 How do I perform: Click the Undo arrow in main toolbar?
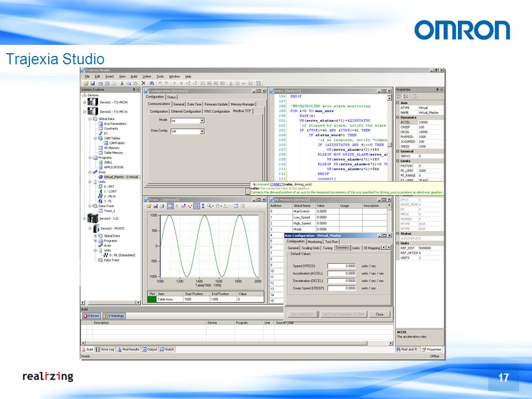click(160, 83)
